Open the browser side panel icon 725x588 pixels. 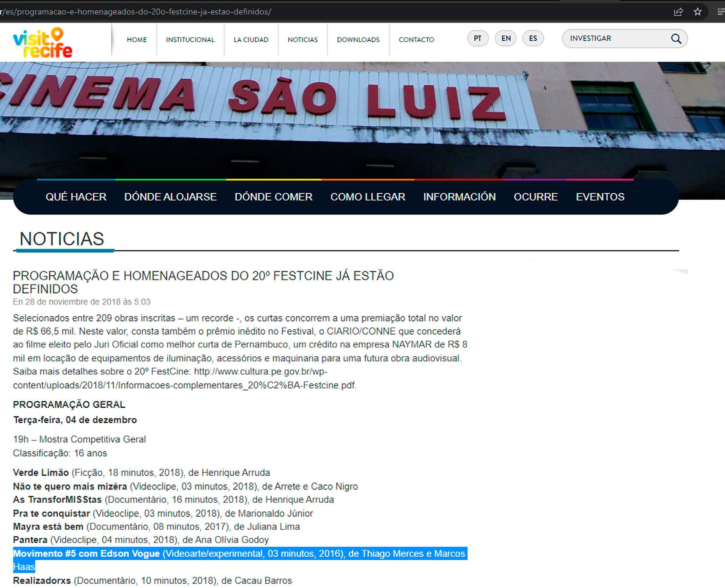(x=721, y=12)
